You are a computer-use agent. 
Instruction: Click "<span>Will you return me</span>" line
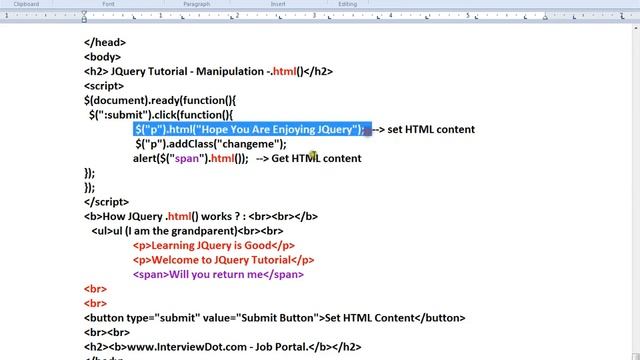click(x=218, y=275)
